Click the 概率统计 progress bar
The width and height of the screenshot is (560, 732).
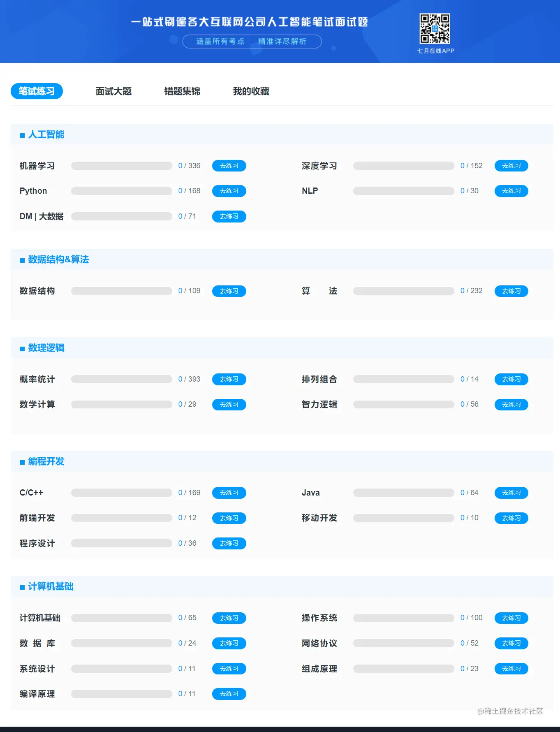point(122,379)
